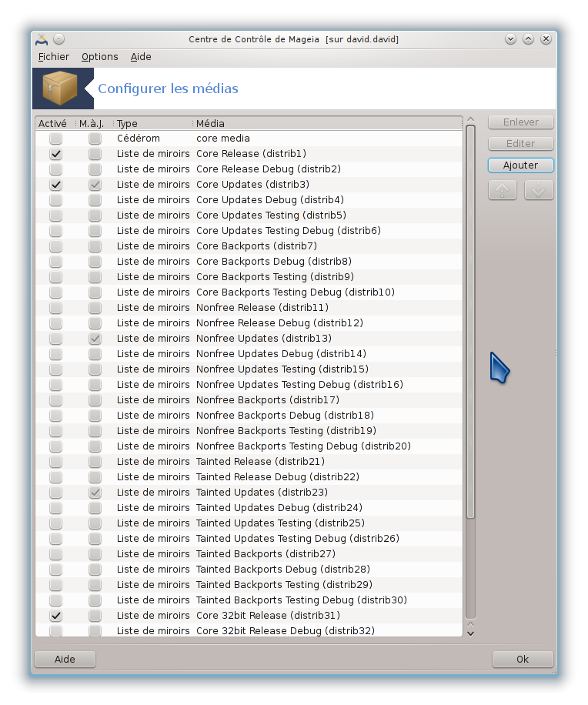Click the M.à.J. column header
588x705 pixels.
[x=94, y=124]
